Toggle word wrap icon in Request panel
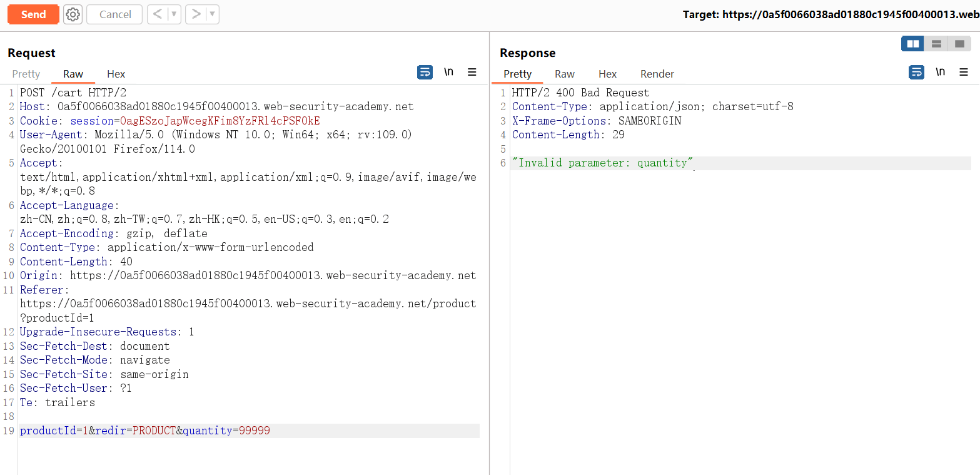 click(x=425, y=73)
